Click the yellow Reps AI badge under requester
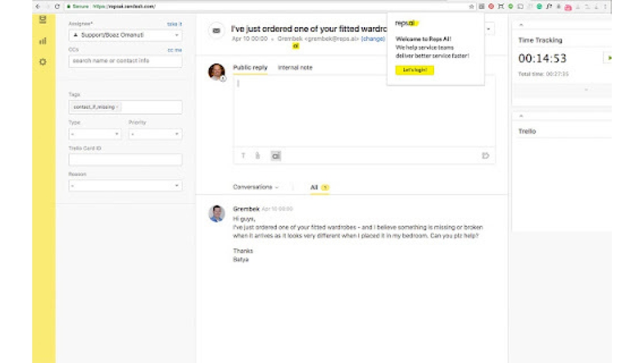Image resolution: width=644 pixels, height=363 pixels. [296, 46]
